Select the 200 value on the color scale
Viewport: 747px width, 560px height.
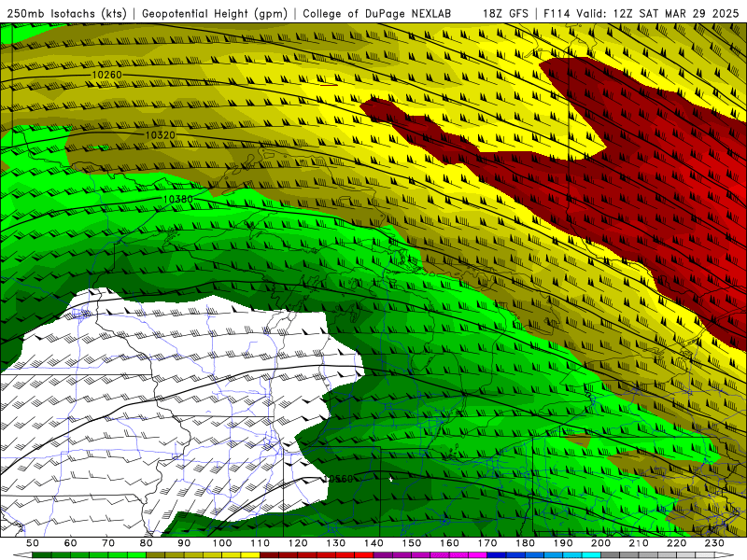(600, 543)
